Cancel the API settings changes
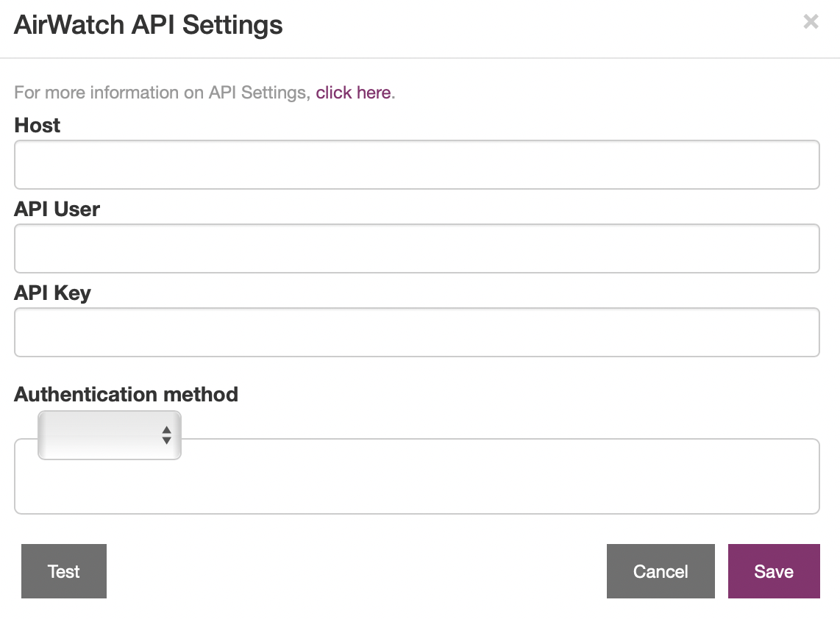This screenshot has height=619, width=840. 661,571
